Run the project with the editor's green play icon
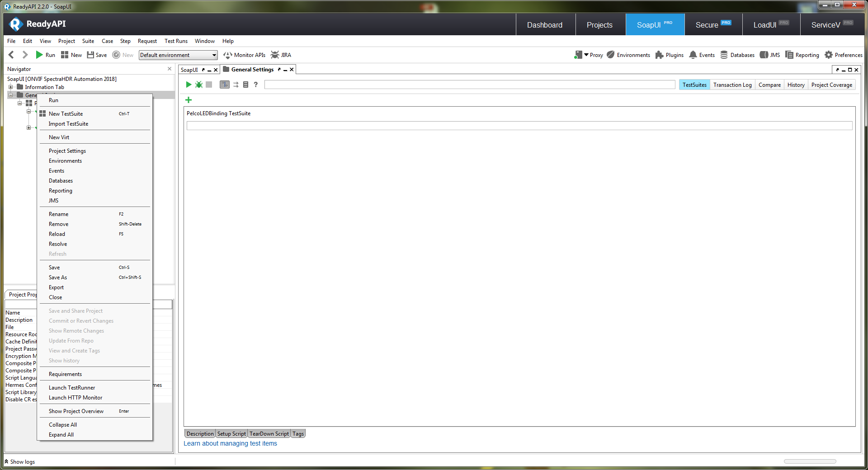The width and height of the screenshot is (868, 470). (189, 85)
